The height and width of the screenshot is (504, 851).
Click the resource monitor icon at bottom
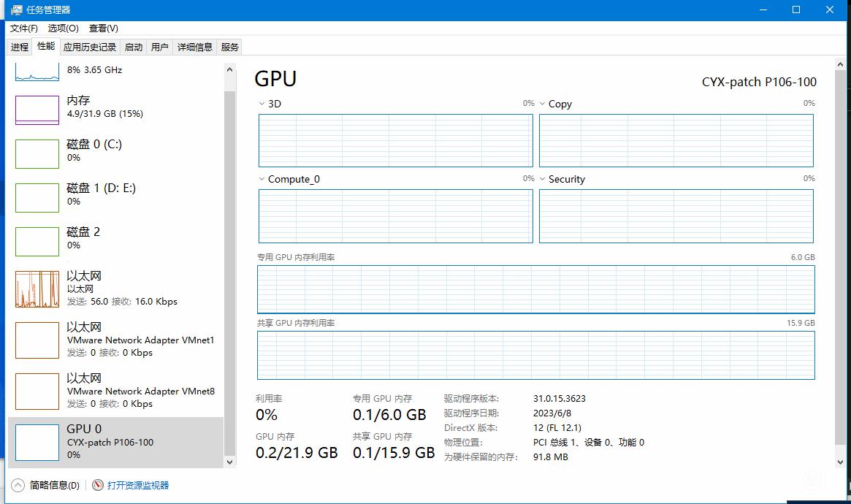pos(98,485)
